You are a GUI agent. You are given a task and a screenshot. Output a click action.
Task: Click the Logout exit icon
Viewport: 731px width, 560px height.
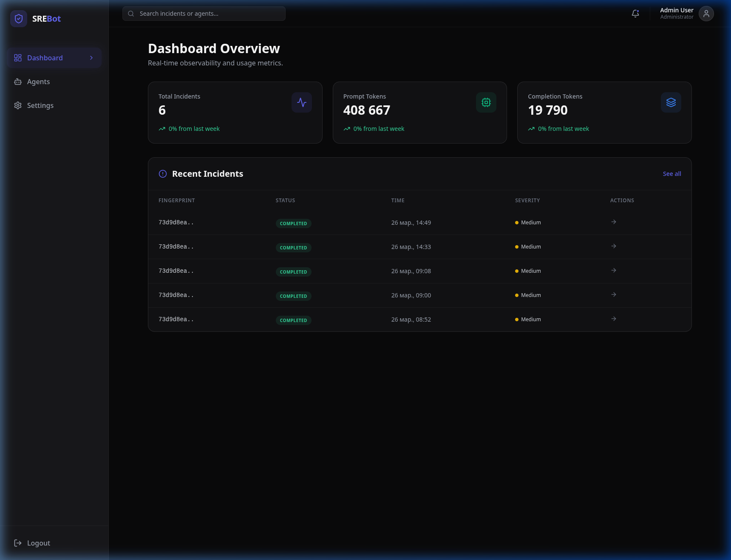pyautogui.click(x=18, y=543)
